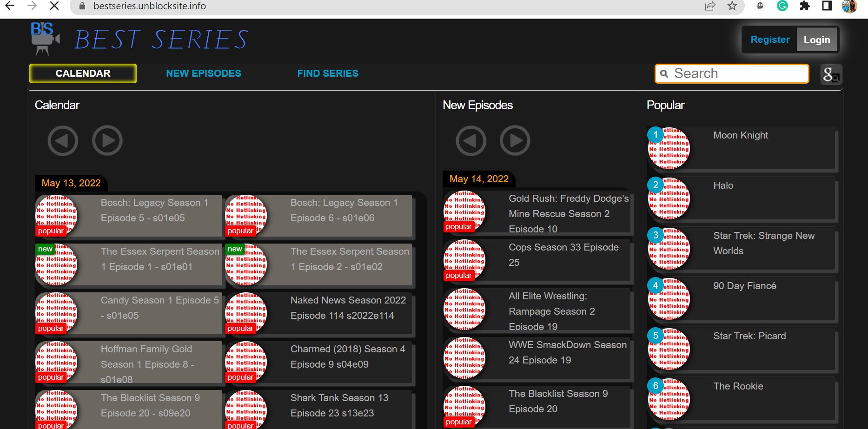Click the Register button

770,40
